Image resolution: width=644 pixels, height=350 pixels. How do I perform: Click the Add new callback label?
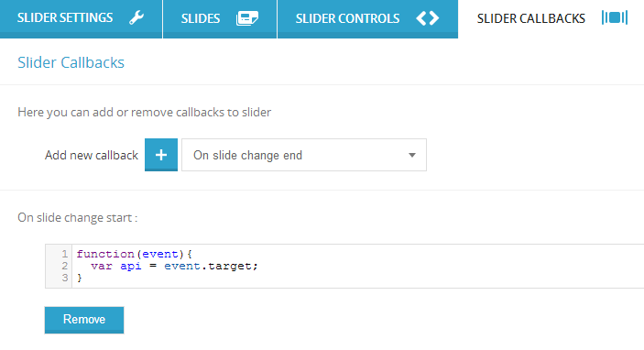(x=92, y=155)
